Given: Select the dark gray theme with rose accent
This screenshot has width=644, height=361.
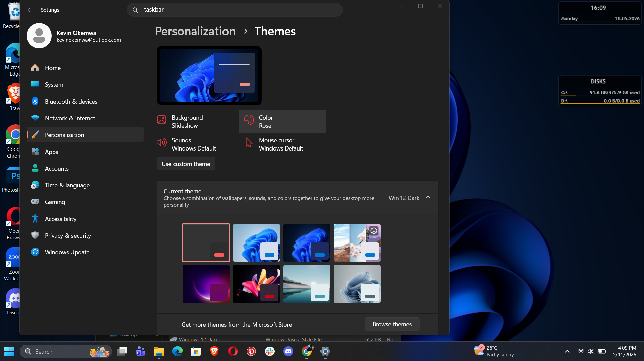Looking at the screenshot, I should [x=206, y=243].
